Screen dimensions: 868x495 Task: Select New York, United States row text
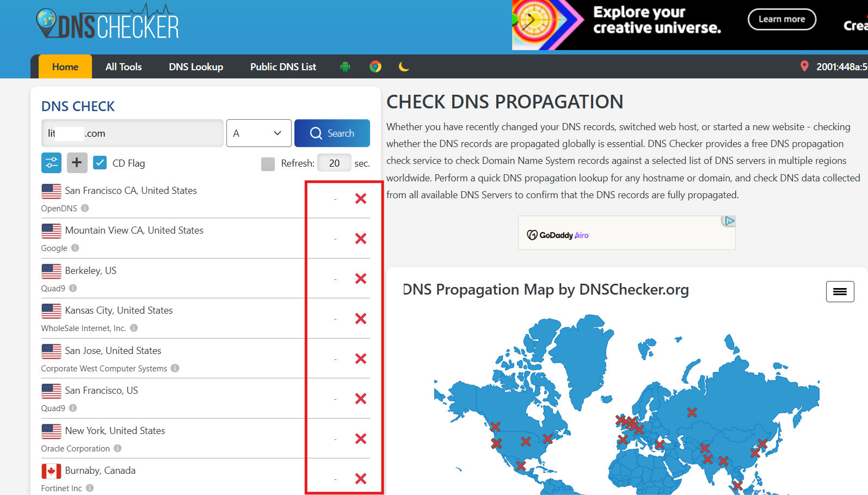pos(115,431)
